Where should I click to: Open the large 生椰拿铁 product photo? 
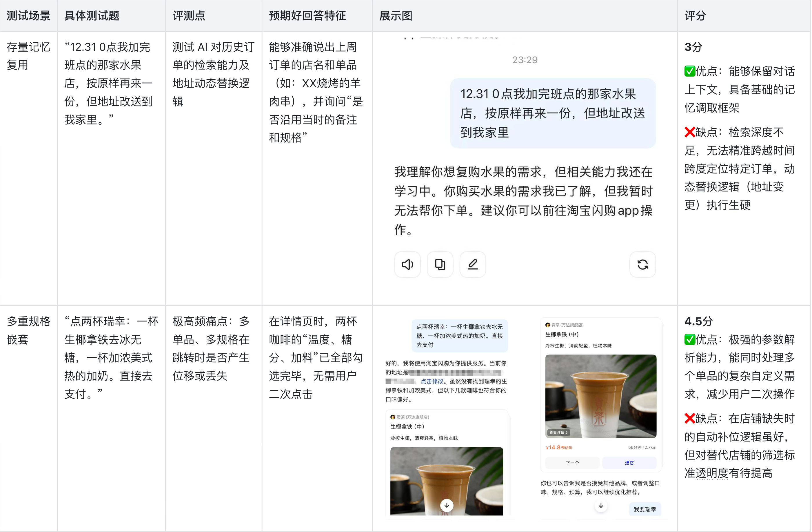[x=600, y=396]
